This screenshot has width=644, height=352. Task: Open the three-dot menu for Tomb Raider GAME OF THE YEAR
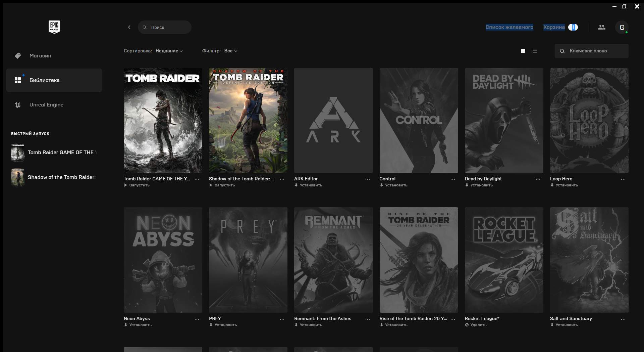(197, 179)
